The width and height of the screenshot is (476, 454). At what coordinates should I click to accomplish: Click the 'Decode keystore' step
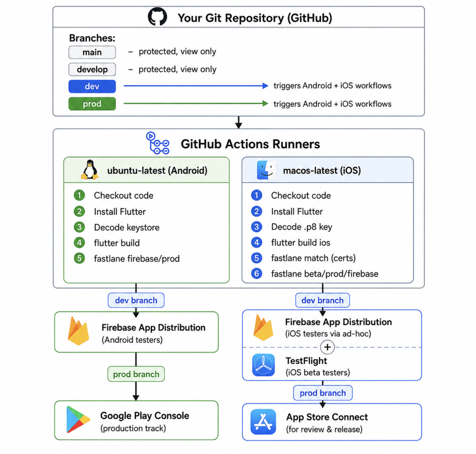(x=127, y=227)
